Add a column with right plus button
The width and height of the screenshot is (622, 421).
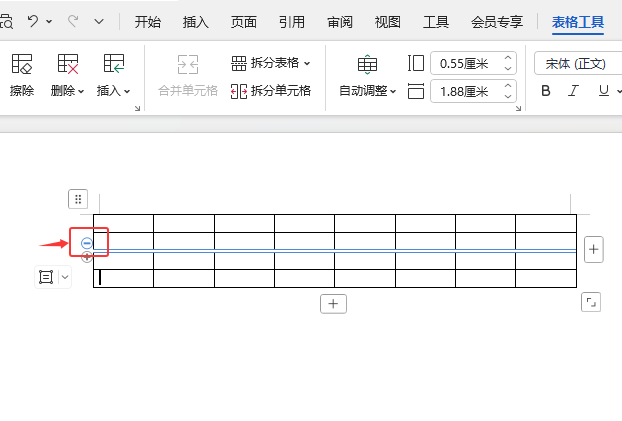pyautogui.click(x=594, y=250)
